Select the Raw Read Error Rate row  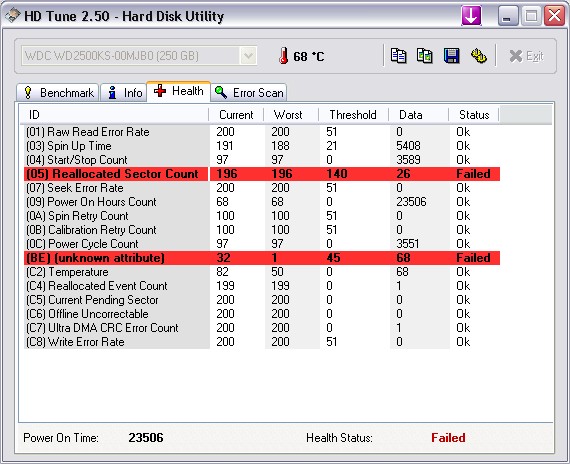pyautogui.click(x=262, y=132)
